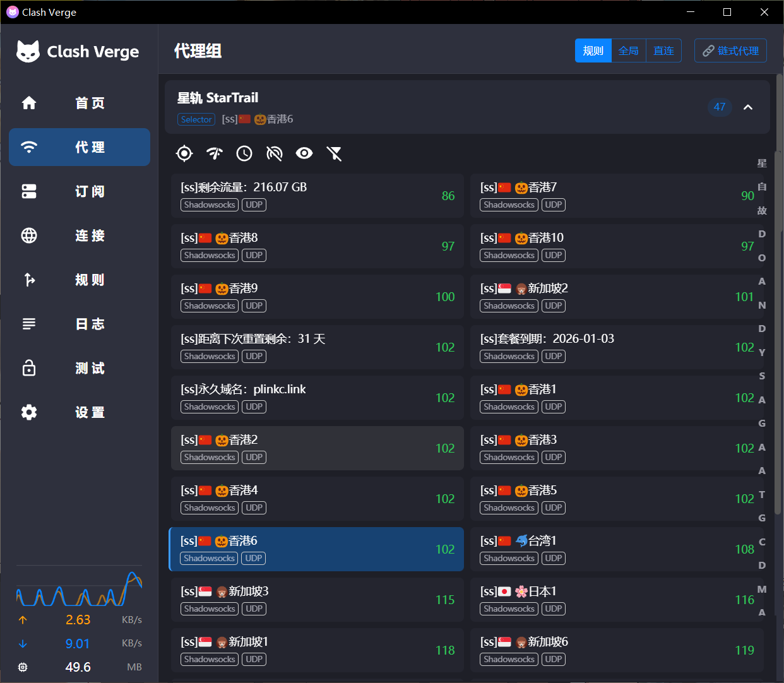Click the traffic graph in sidebar
784x683 pixels.
[79, 587]
